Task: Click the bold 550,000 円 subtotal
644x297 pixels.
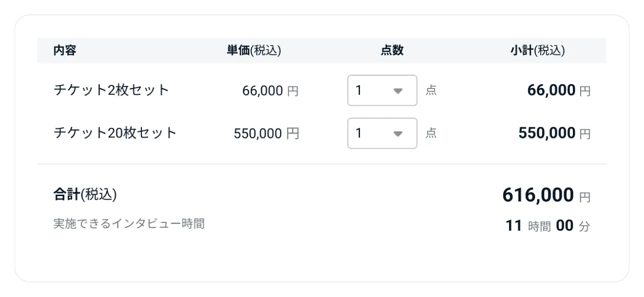Action: coord(555,133)
